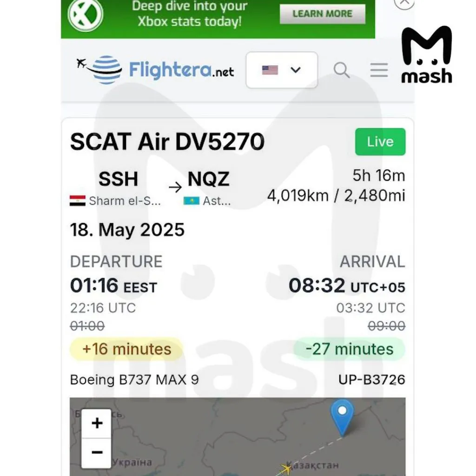
Task: Close the ad banner
Action: tap(403, 3)
